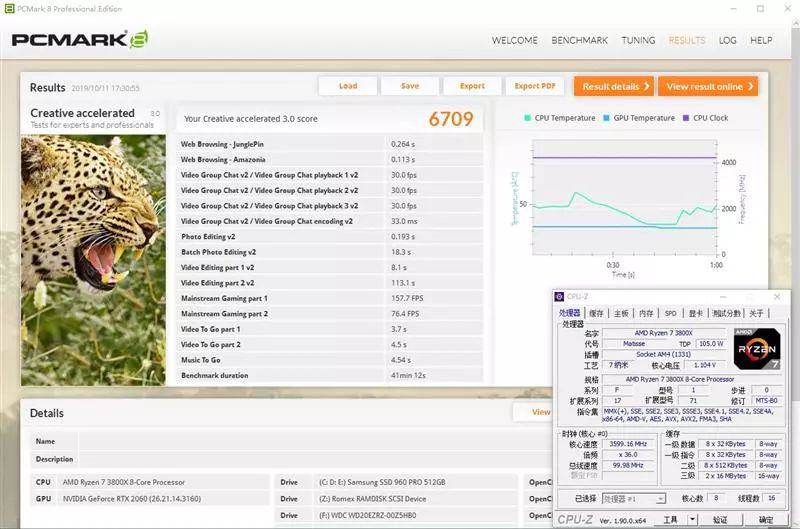Open CPU-Z 关于 tab
The width and height of the screenshot is (800, 529).
tap(756, 313)
